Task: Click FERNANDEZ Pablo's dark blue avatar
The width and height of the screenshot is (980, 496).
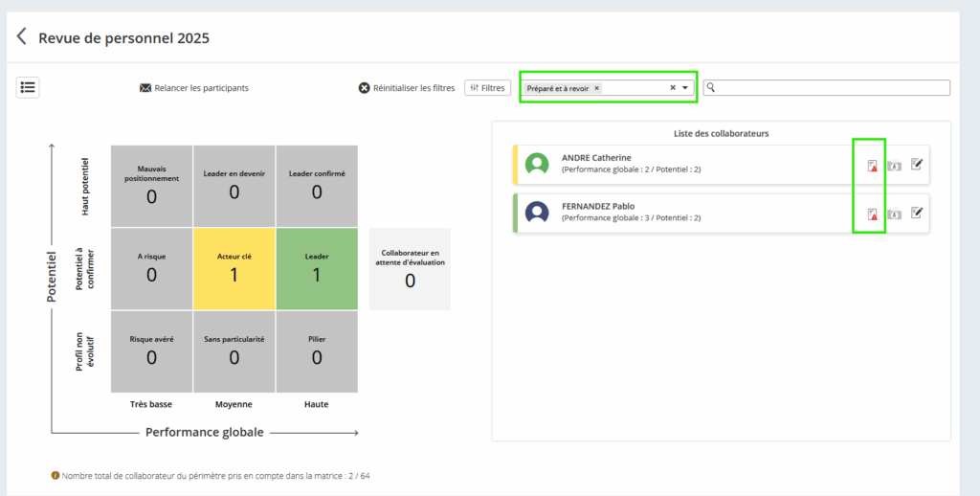Action: [538, 212]
